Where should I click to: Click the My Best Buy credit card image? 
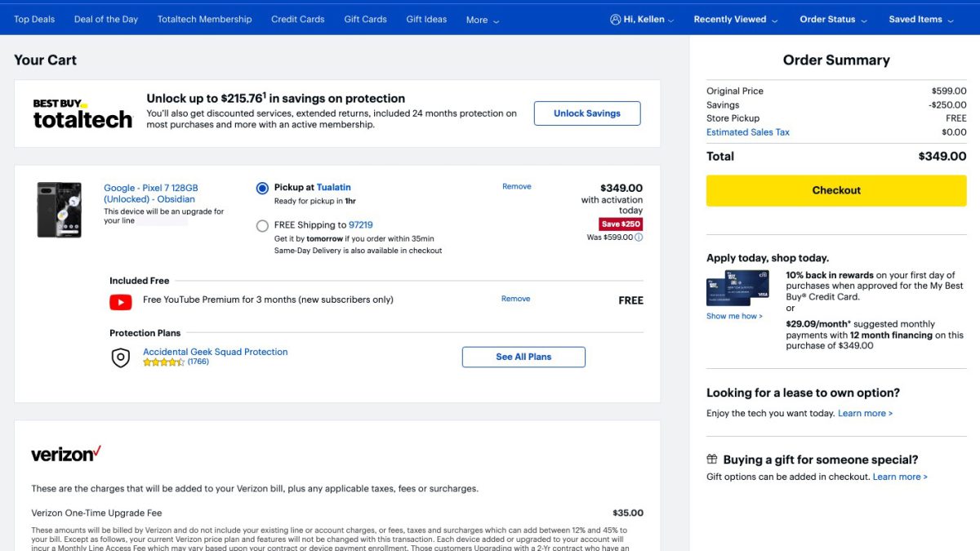pyautogui.click(x=738, y=291)
